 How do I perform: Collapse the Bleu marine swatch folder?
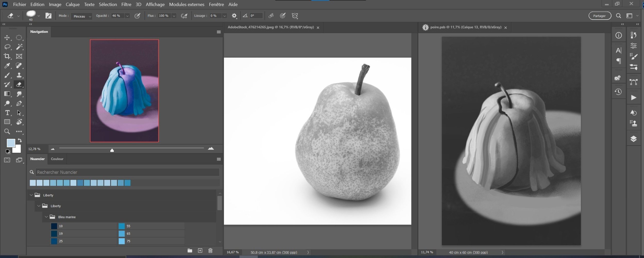(x=46, y=217)
